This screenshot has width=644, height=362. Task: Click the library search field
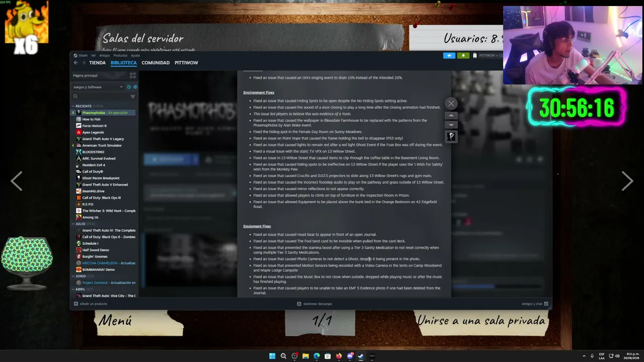pos(101,96)
